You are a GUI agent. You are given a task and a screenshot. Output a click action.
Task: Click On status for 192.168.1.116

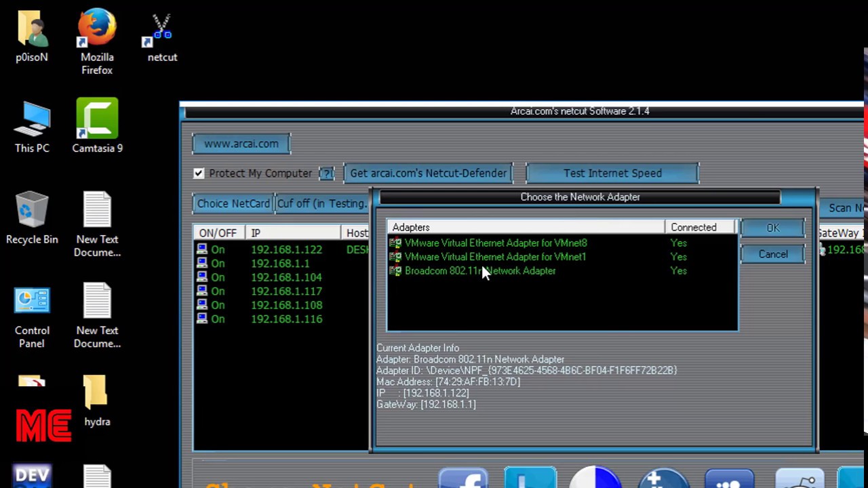point(218,319)
